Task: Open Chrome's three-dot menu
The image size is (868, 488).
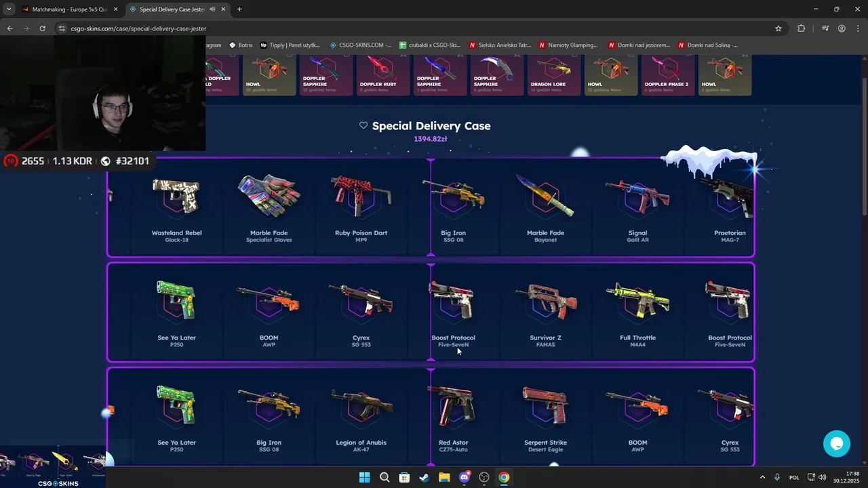Action: click(858, 28)
